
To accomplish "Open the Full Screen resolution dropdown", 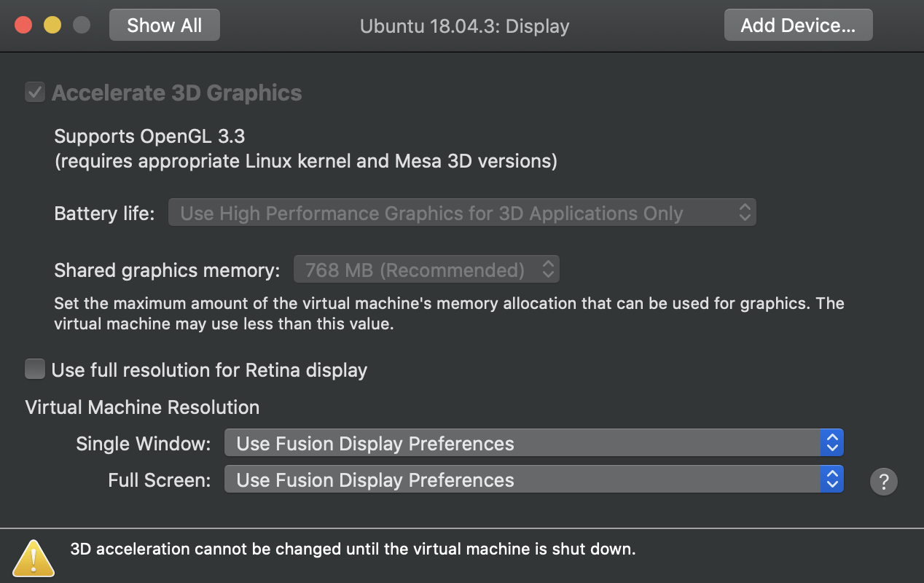I will tap(532, 479).
